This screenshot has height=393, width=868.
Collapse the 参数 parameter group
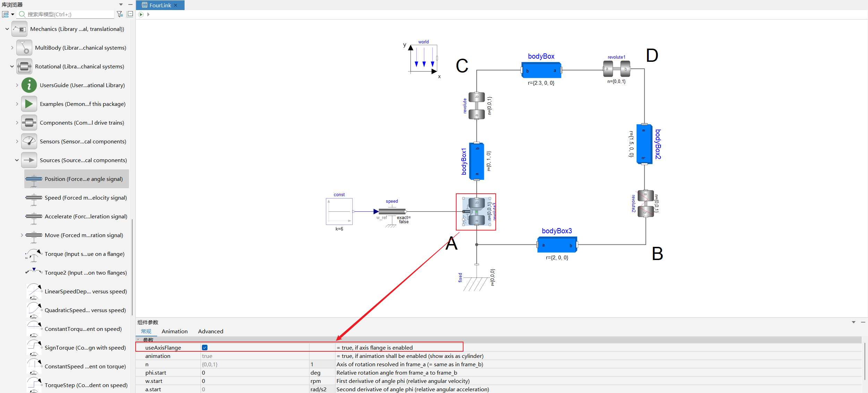point(138,340)
